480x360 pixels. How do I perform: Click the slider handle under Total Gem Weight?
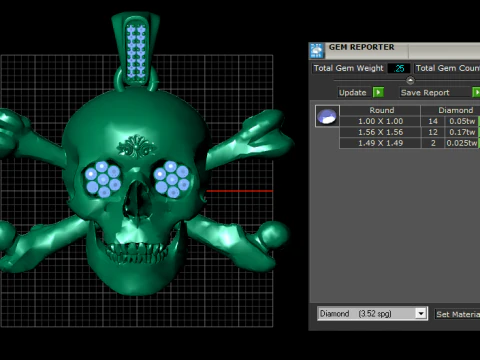[x=410, y=80]
